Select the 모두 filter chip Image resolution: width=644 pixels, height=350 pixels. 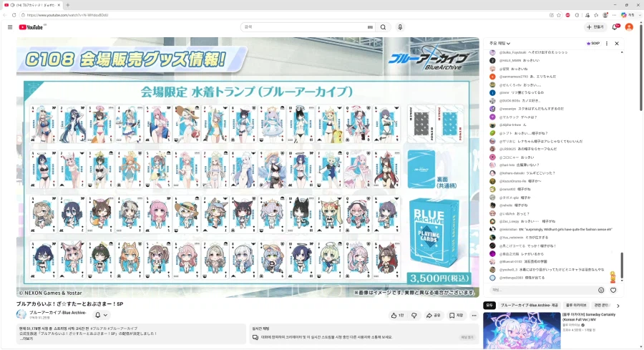(x=489, y=305)
